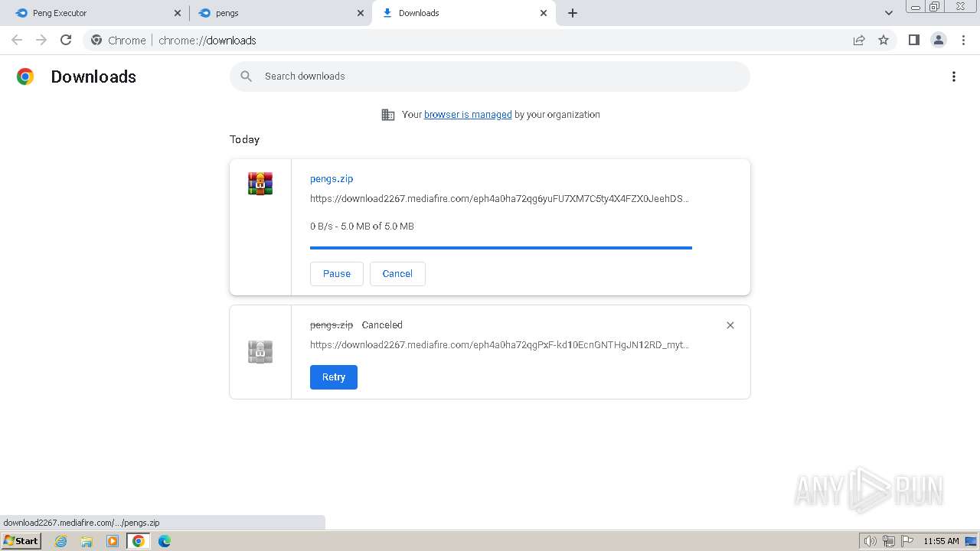
Task: Click the Show desktop button in the tray
Action: click(971, 541)
